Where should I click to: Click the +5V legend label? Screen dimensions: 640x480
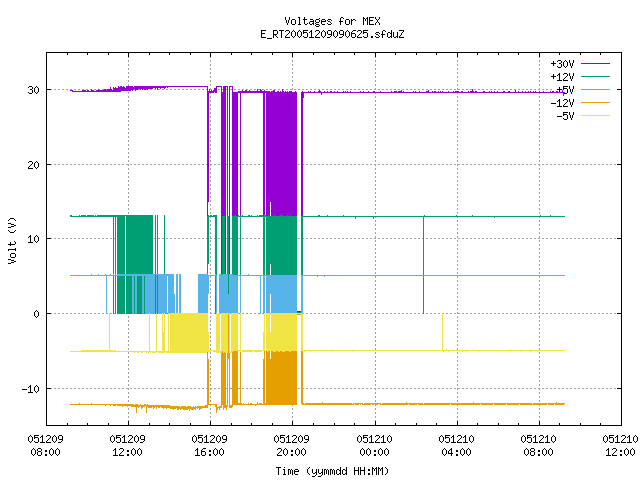tap(565, 90)
